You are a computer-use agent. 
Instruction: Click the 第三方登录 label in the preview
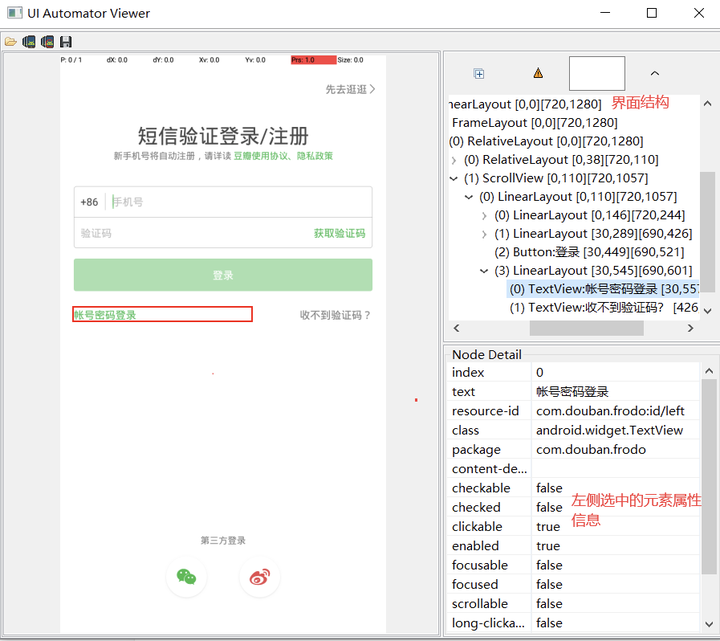pyautogui.click(x=223, y=540)
